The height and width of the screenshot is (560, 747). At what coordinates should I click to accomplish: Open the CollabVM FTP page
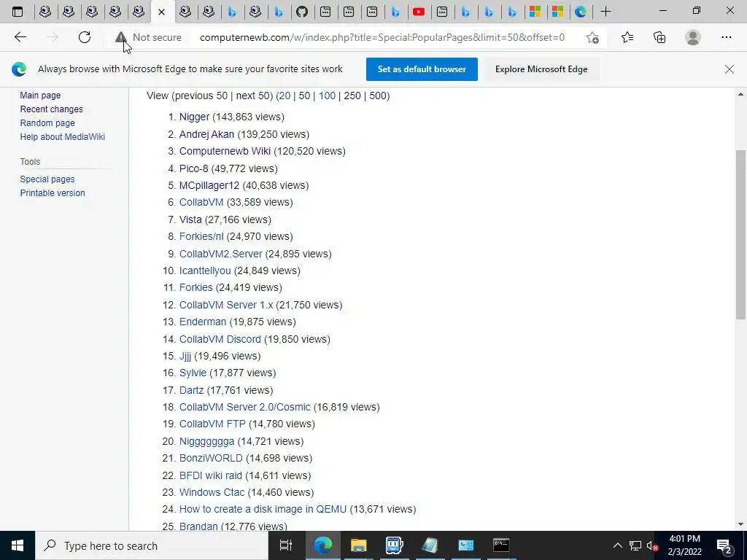pos(212,424)
